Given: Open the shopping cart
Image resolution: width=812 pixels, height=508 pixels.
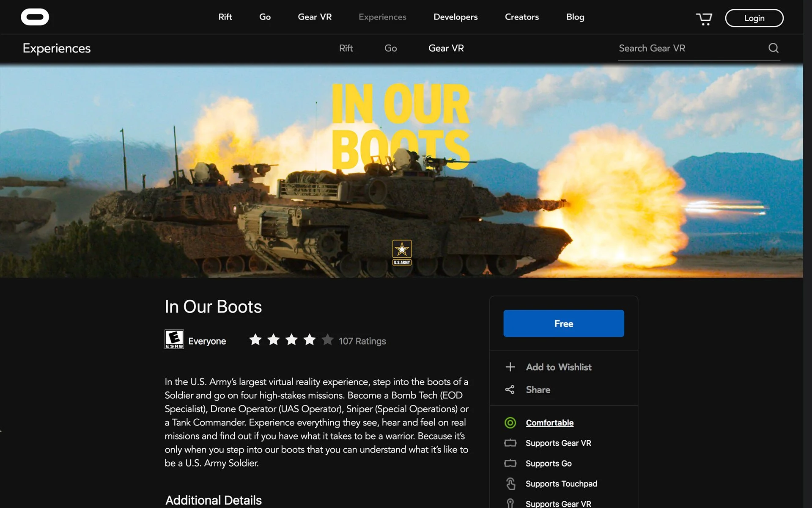Looking at the screenshot, I should pyautogui.click(x=704, y=19).
